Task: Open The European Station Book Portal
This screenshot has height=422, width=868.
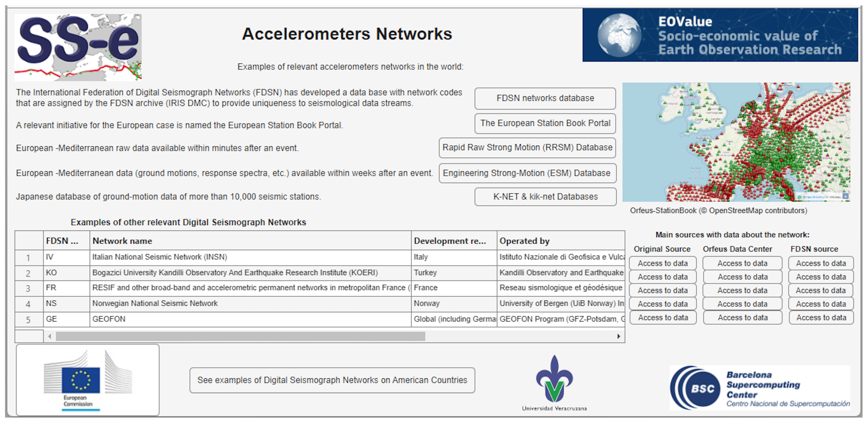Action: tap(545, 123)
